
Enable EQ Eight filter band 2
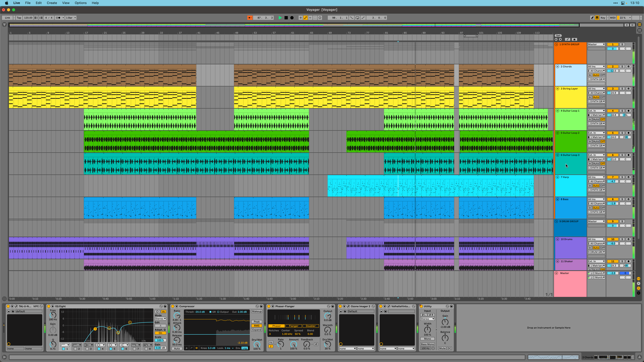click(x=75, y=349)
